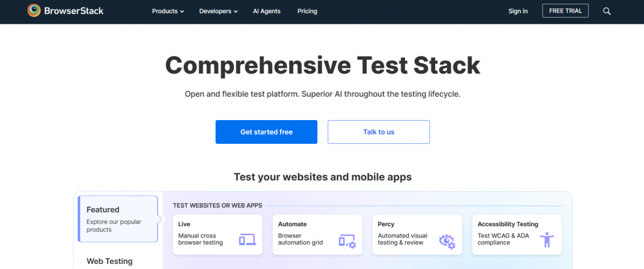Viewport: 644px width, 269px height.
Task: Switch to the Web Testing tab
Action: tap(109, 261)
